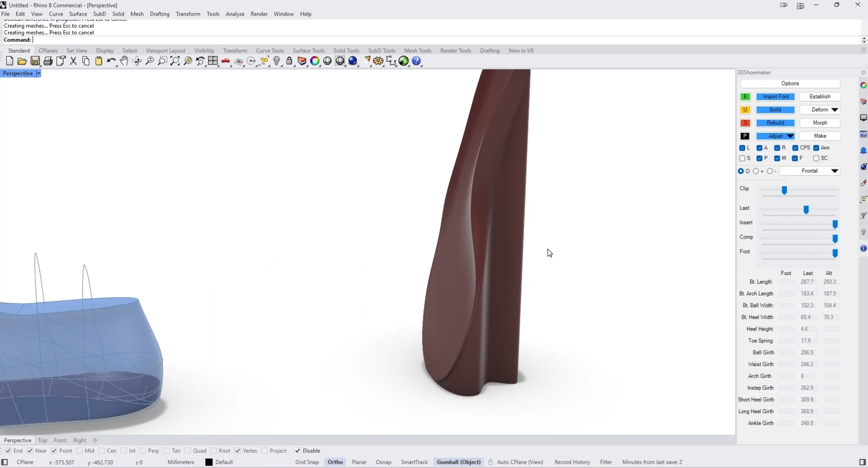
Task: Click the Morph button
Action: click(x=820, y=123)
